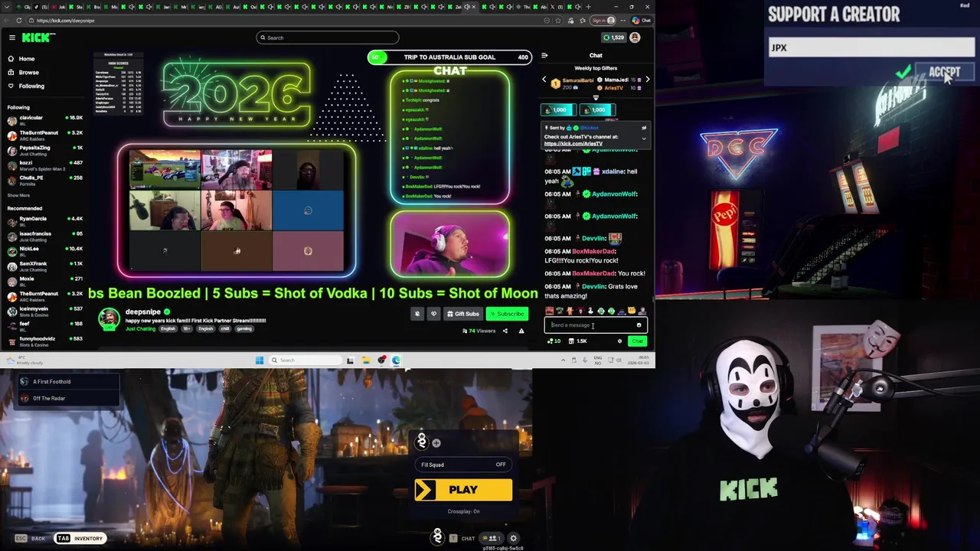The image size is (980, 551).
Task: Open the game INVENTORY tab button
Action: click(x=80, y=539)
